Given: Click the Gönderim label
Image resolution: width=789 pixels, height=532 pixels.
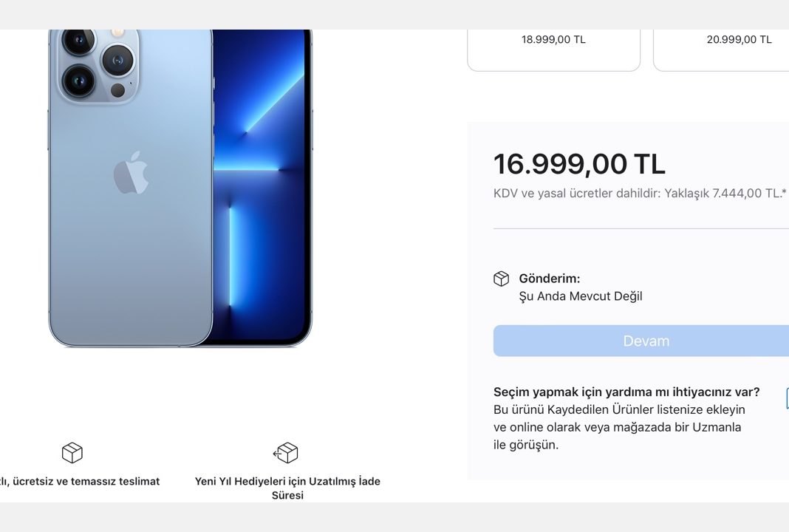Looking at the screenshot, I should 550,279.
